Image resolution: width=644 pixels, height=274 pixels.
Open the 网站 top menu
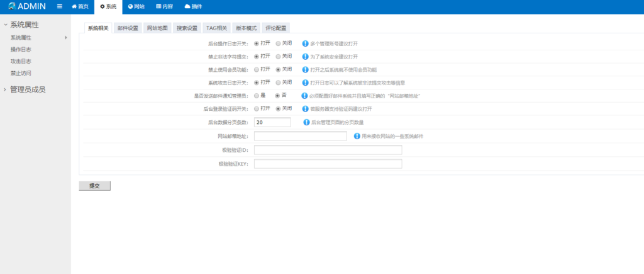136,6
